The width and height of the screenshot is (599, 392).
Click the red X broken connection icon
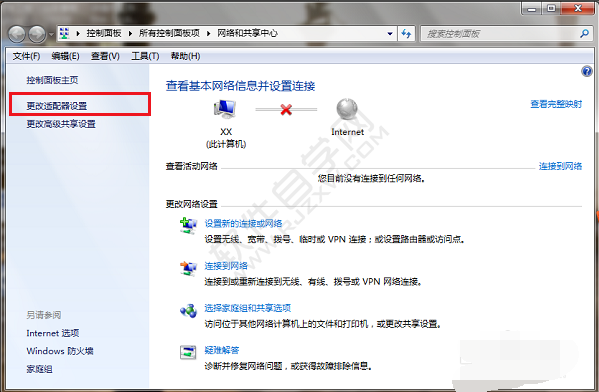(286, 110)
